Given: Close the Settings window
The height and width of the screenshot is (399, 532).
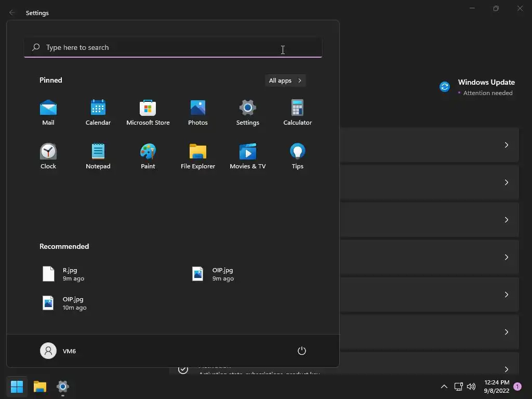Looking at the screenshot, I should (x=520, y=8).
